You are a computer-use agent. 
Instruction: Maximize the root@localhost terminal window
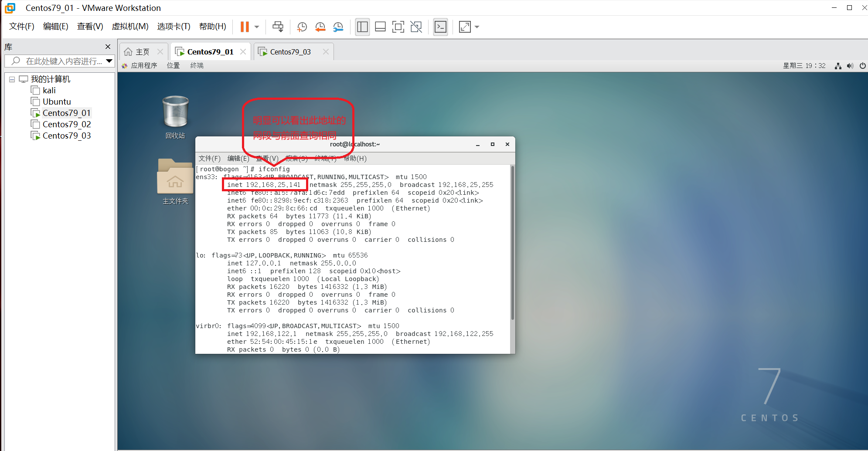pyautogui.click(x=493, y=144)
